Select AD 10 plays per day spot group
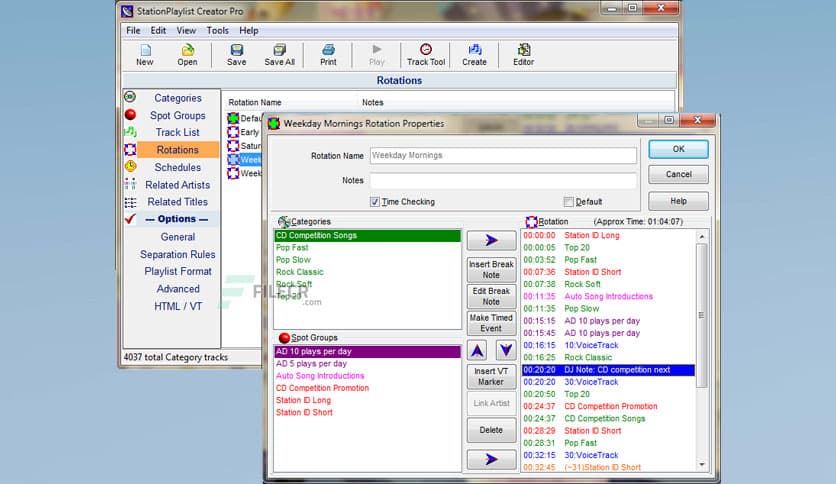This screenshot has height=484, width=836. tap(367, 351)
